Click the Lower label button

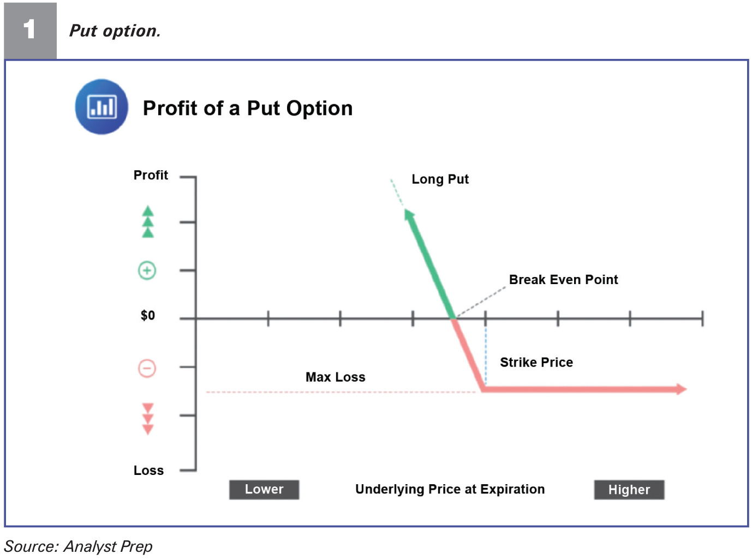(264, 490)
